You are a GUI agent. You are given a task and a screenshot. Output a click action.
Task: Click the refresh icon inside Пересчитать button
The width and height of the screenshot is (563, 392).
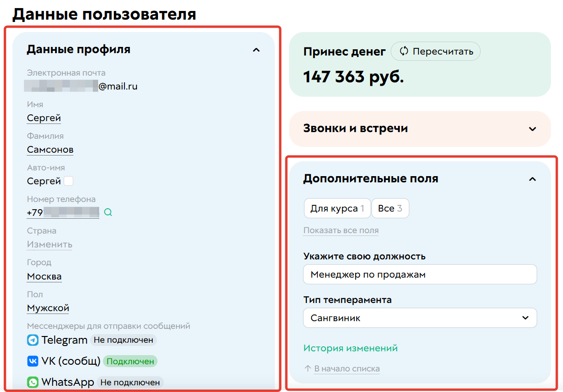pos(405,51)
